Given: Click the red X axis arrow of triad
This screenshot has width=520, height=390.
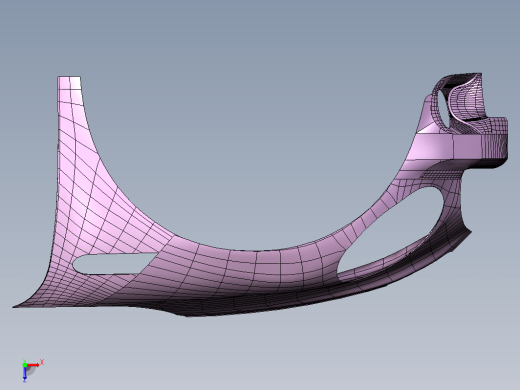Looking at the screenshot, I should coord(33,365).
